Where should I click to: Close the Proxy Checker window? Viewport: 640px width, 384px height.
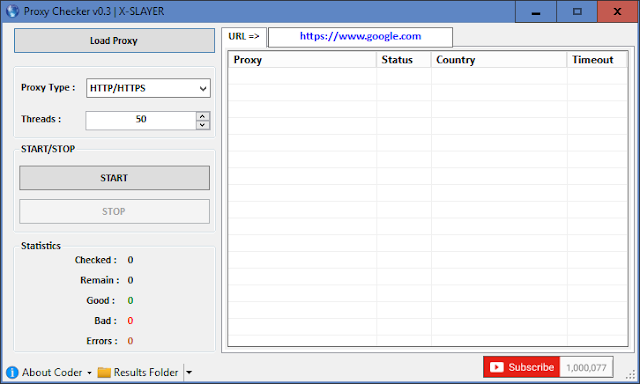pyautogui.click(x=618, y=11)
